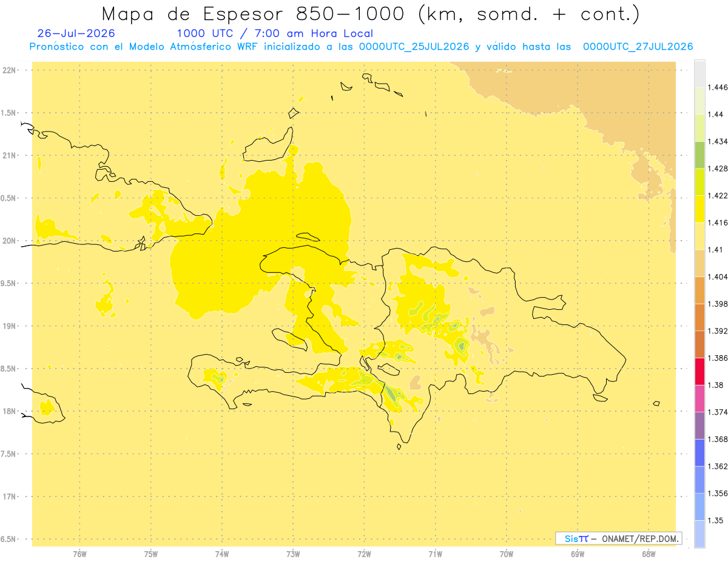This screenshot has width=728, height=562.
Task: Click the "6.5N" latitude label
Action: tap(9, 539)
